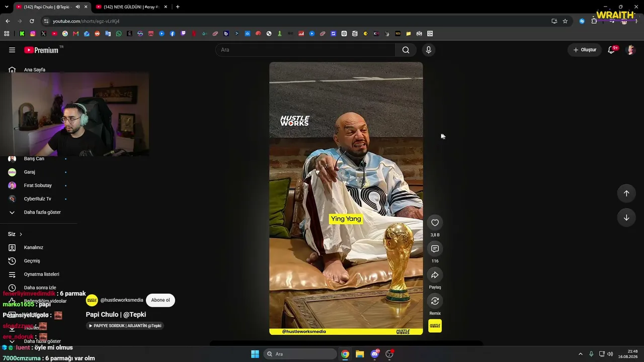Open the yellow folder bookmark
This screenshot has width=644, height=362.
tap(409, 34)
